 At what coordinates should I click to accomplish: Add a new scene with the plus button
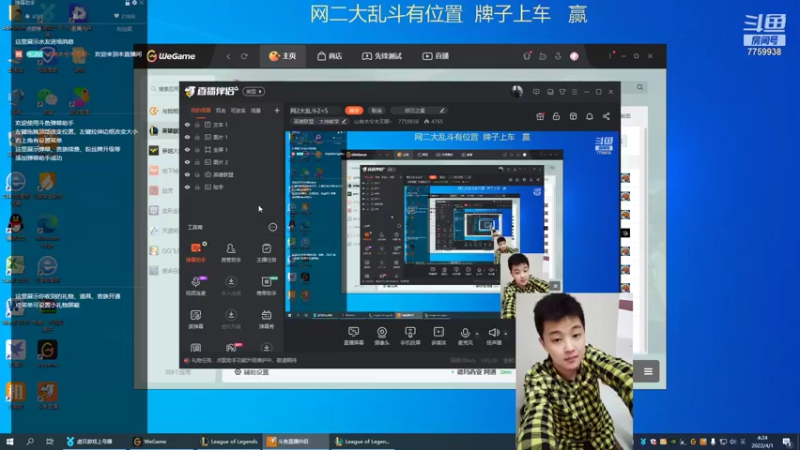277,110
